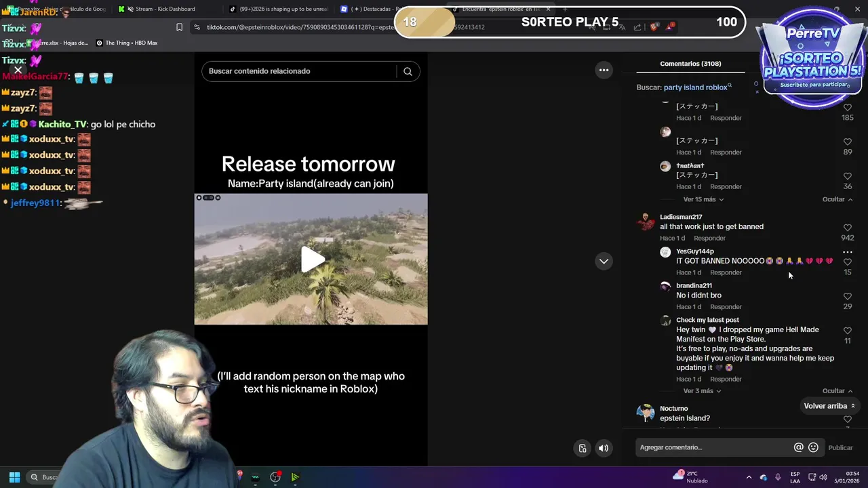Like YesGuy144p's 'IT GOT BANNED' comment
The width and height of the screenshot is (868, 488).
click(x=847, y=262)
